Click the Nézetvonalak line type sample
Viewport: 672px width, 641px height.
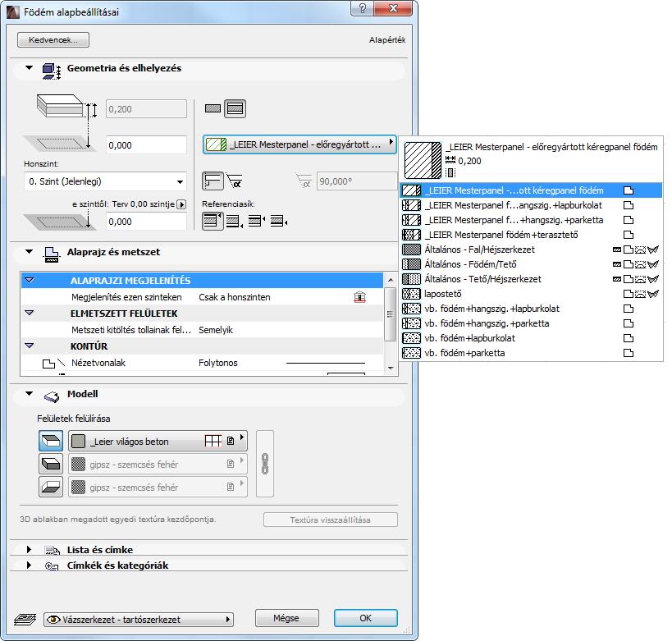click(325, 363)
